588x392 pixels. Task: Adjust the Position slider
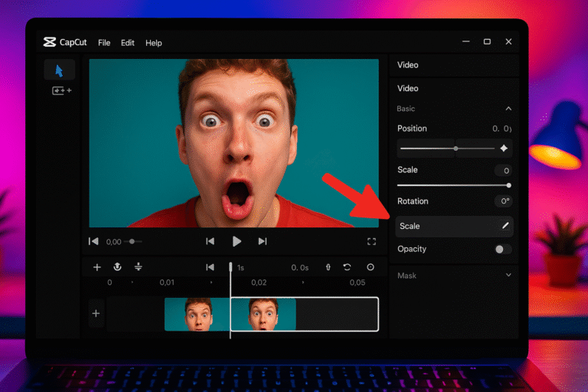click(x=447, y=149)
